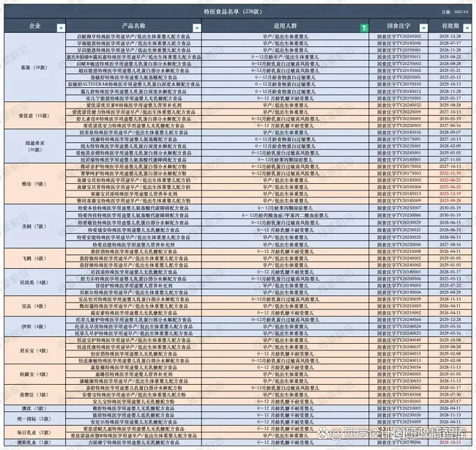Select red expired date 2023-09-28
The width and height of the screenshot is (476, 450).
click(450, 201)
